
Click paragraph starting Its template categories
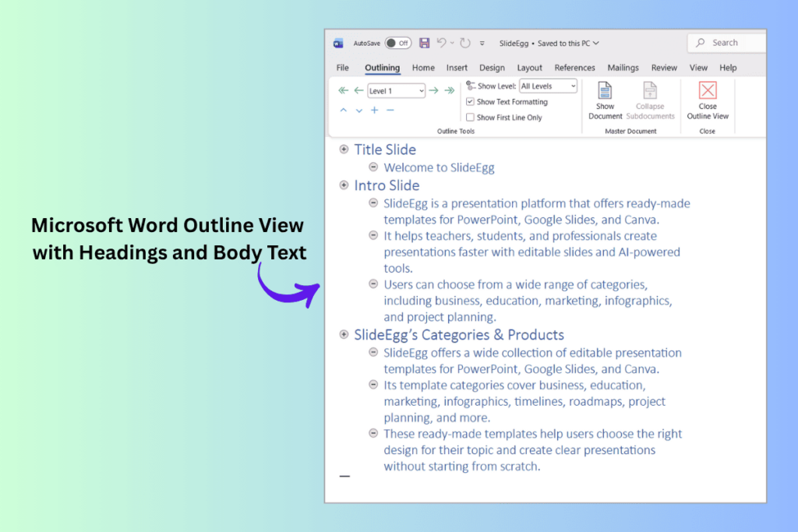(x=524, y=401)
